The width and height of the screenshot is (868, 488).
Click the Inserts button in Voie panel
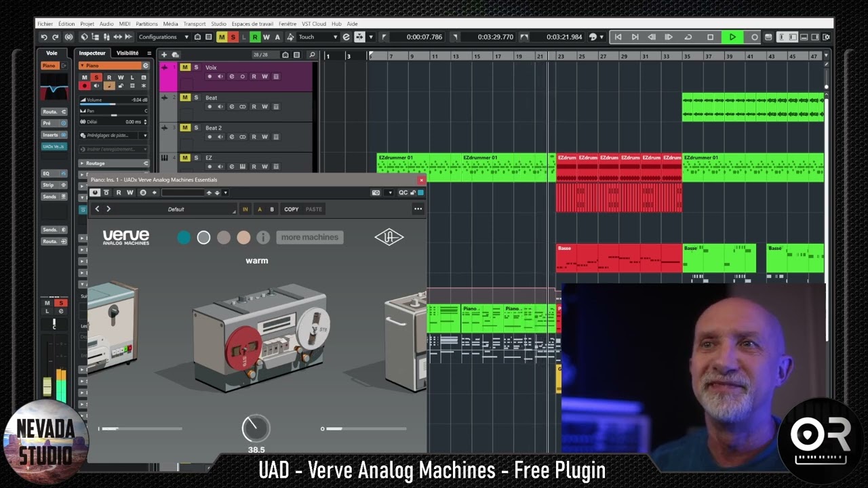click(x=54, y=135)
